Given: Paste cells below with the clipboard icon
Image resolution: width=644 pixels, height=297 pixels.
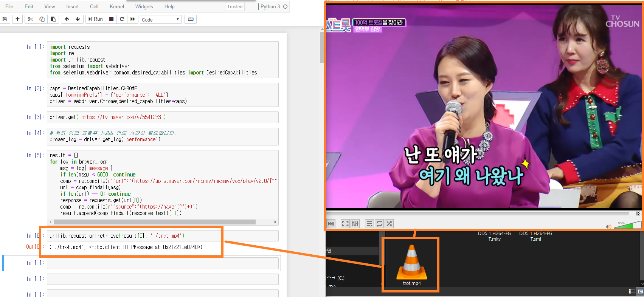Looking at the screenshot, I should click(53, 19).
